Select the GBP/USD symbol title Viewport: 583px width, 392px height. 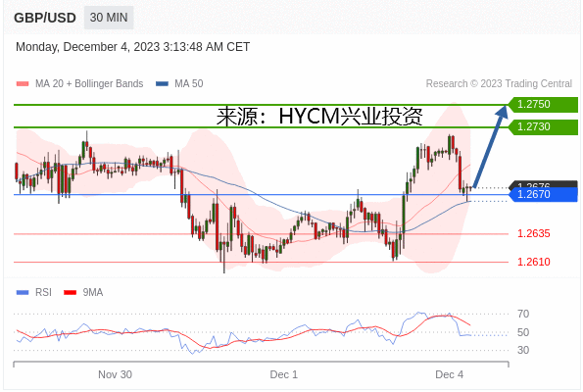pos(45,18)
